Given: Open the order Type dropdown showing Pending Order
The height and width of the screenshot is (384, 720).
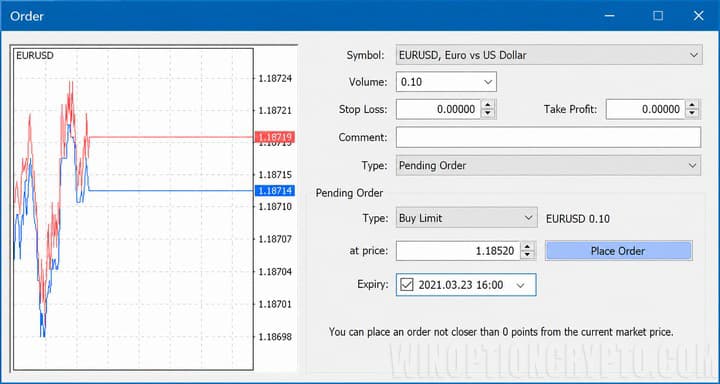Looking at the screenshot, I should [x=548, y=165].
